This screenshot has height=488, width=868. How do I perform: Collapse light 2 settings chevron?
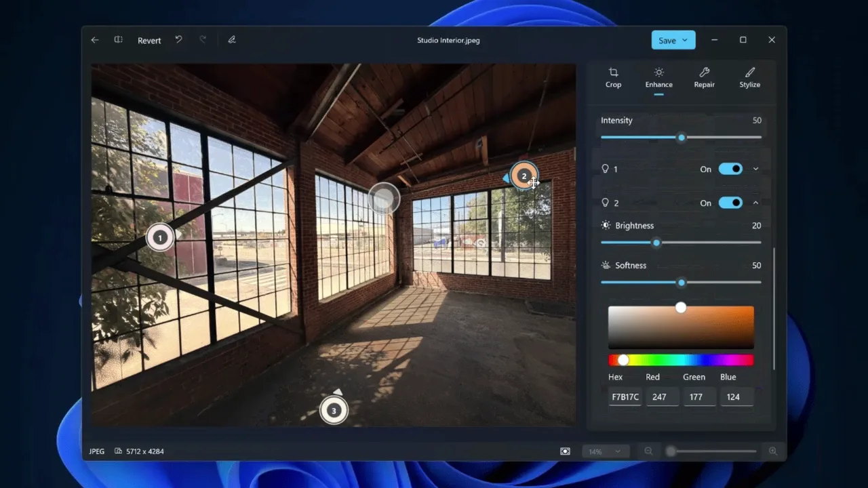[x=755, y=203]
